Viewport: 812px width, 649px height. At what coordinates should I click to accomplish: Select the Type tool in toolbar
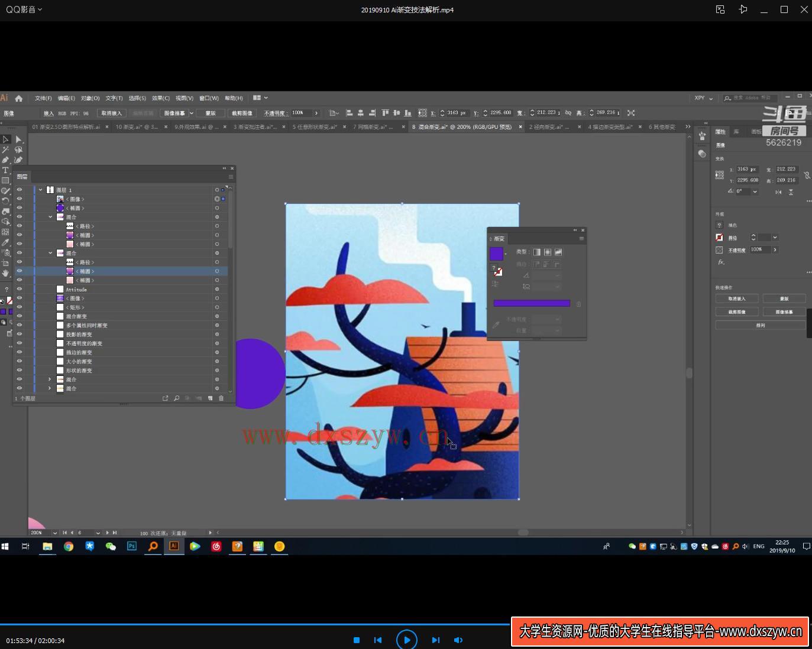[5, 170]
